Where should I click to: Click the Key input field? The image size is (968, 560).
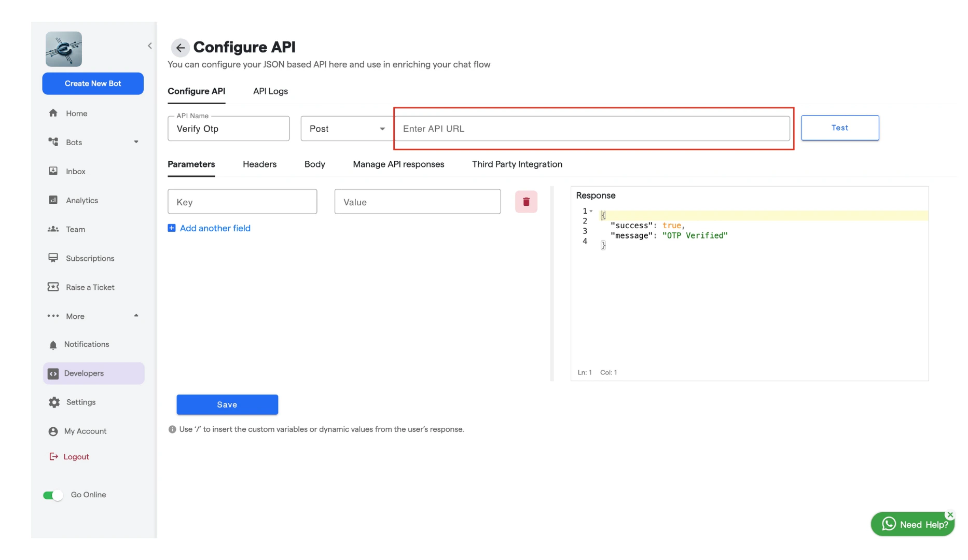tap(242, 202)
